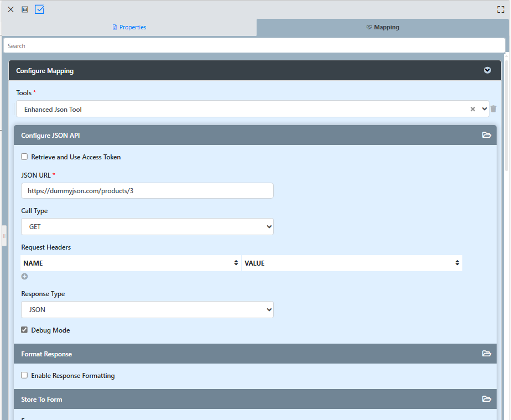Viewport: 511px width, 420px height.
Task: Click the fullscreen expand icon
Action: [501, 9]
